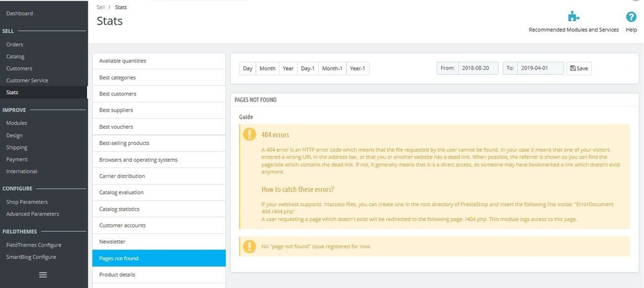This screenshot has width=644, height=288.
Task: Collapse sidebar with hamburger menu icon
Action: (x=43, y=275)
